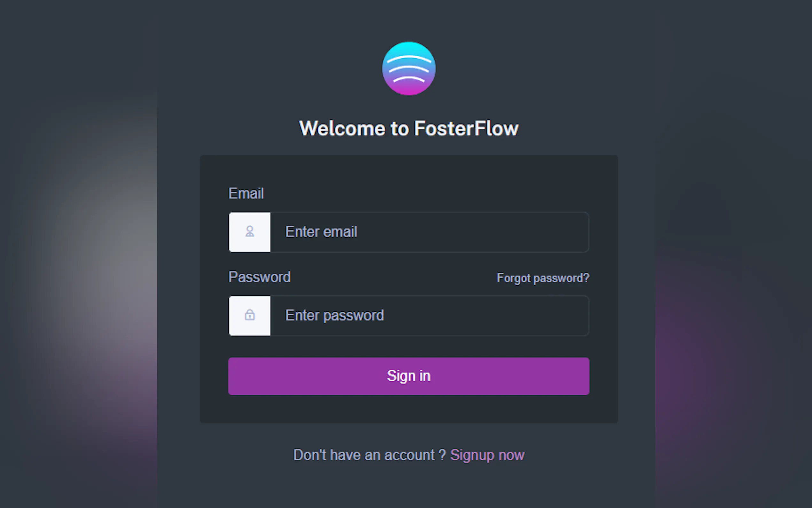This screenshot has height=508, width=812.
Task: Select the white box holding the person icon
Action: tap(249, 232)
